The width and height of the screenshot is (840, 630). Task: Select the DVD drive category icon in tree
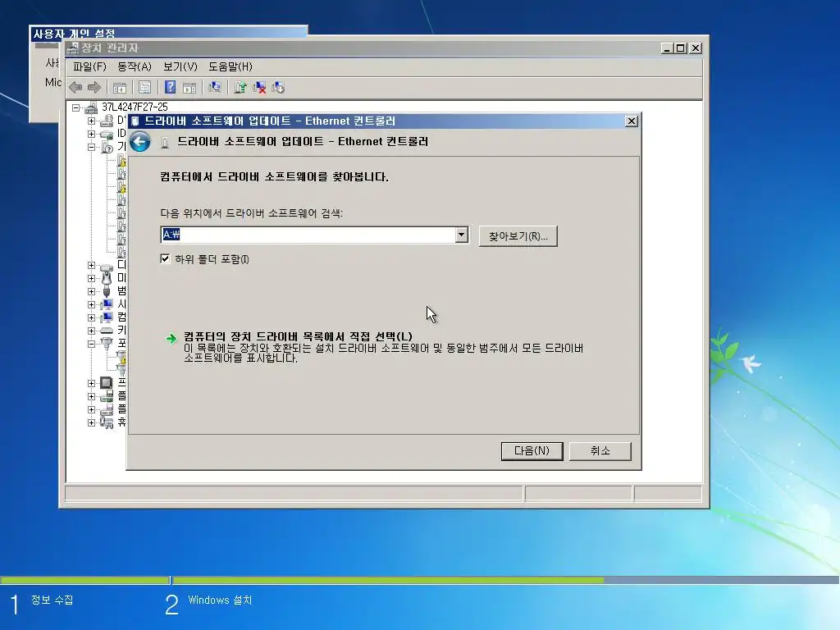pyautogui.click(x=107, y=121)
